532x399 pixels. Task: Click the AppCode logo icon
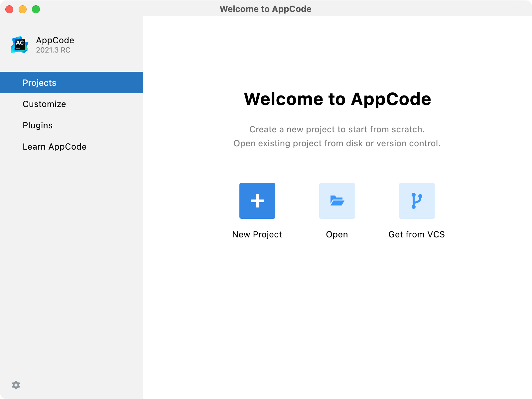tap(20, 45)
